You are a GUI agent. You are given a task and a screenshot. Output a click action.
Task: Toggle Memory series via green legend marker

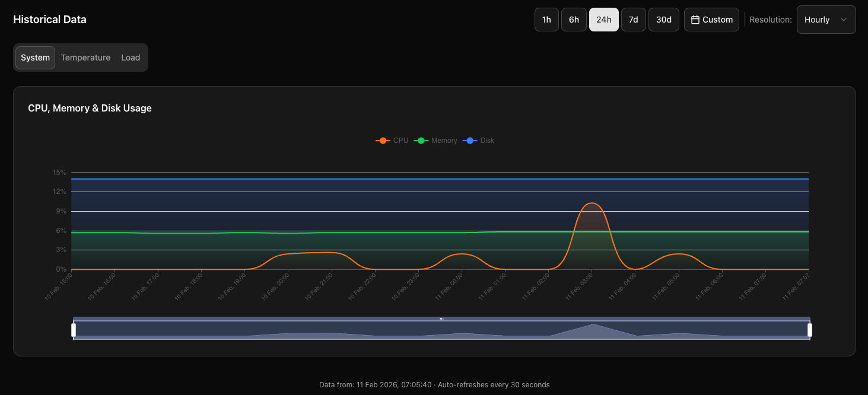coord(421,141)
